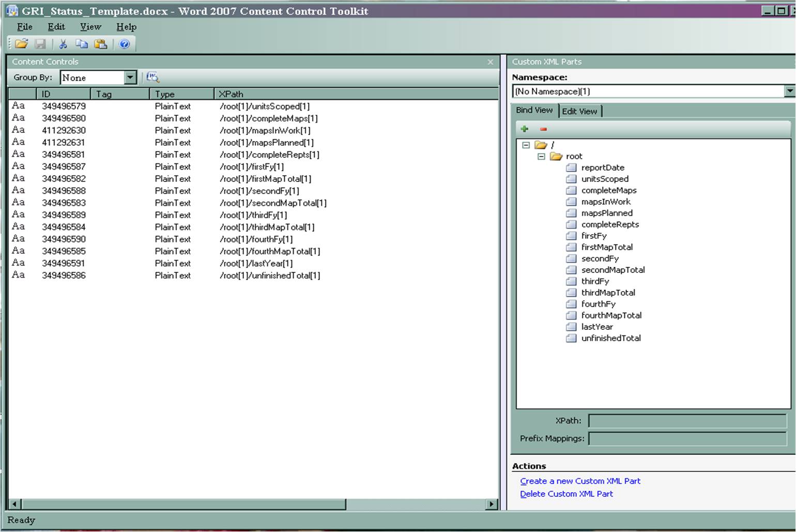The image size is (796, 532).
Task: Click the Prefix Mappings input field
Action: point(687,438)
